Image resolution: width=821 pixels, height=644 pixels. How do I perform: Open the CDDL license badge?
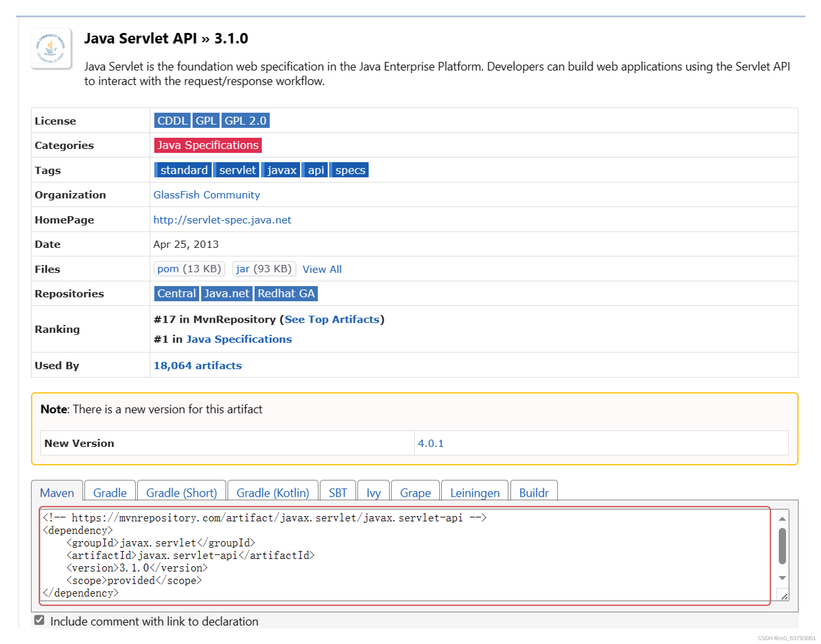(x=172, y=120)
